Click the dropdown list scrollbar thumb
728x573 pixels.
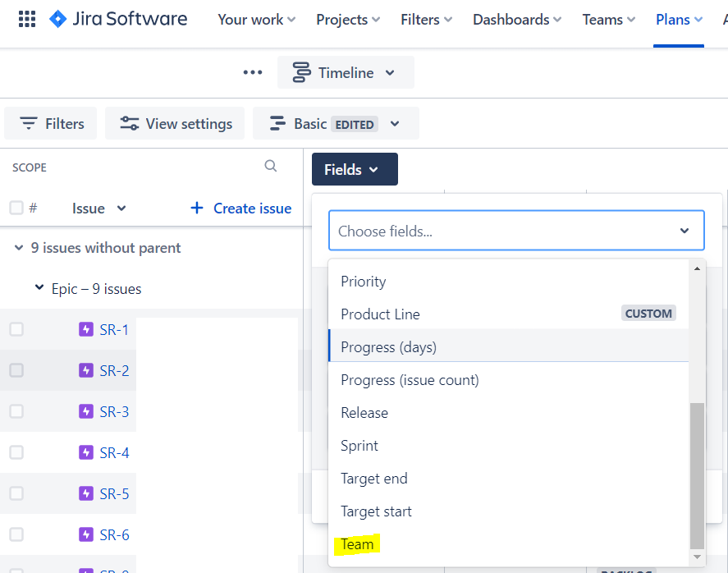[x=697, y=476]
